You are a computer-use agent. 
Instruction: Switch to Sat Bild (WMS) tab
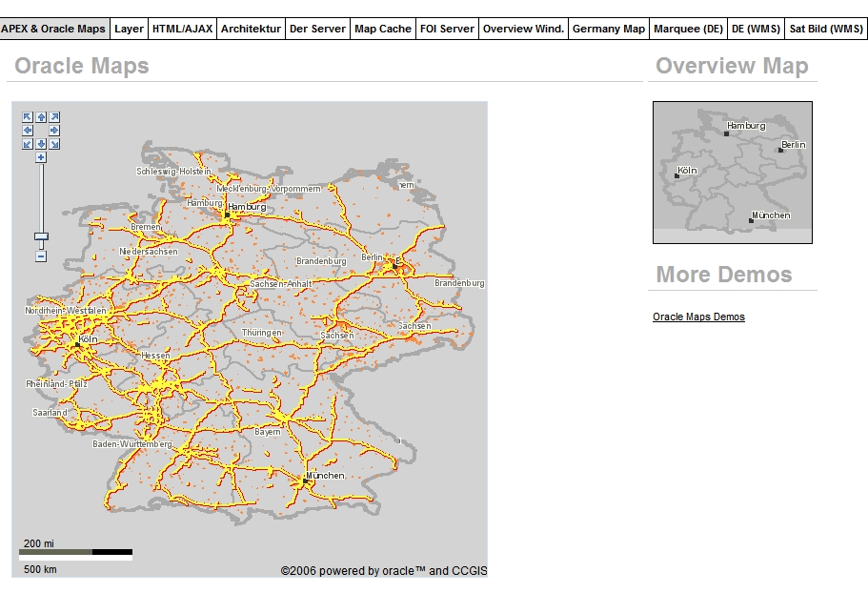pyautogui.click(x=826, y=29)
